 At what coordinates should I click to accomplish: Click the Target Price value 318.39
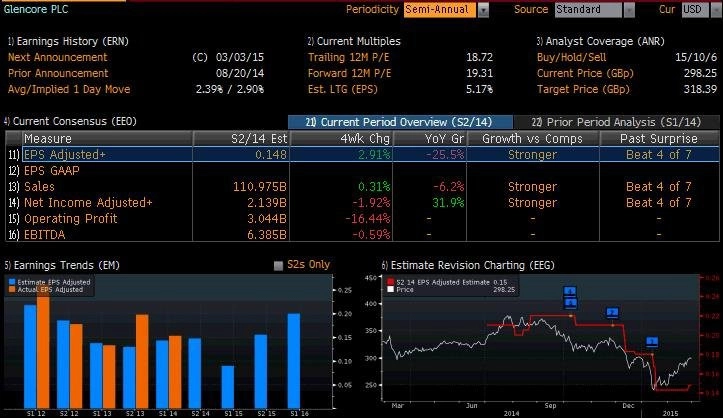(x=700, y=89)
